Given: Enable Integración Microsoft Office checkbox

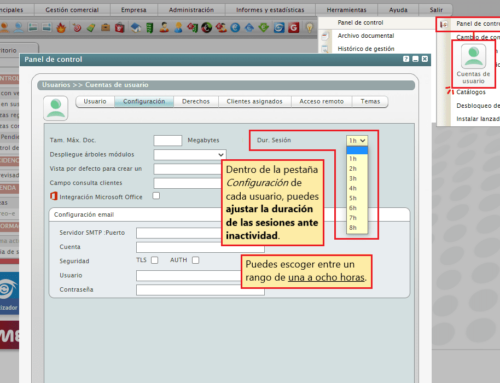Looking at the screenshot, I should pos(156,196).
